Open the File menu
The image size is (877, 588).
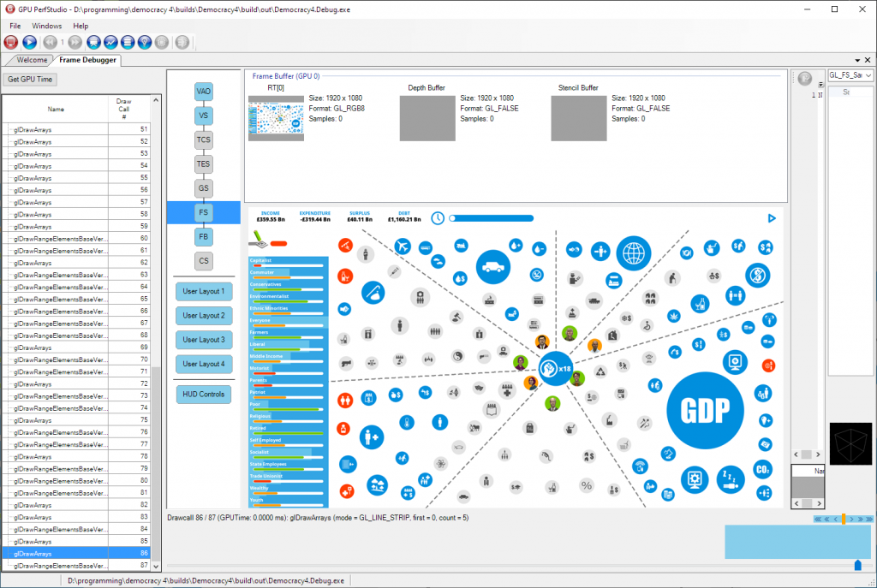click(15, 26)
